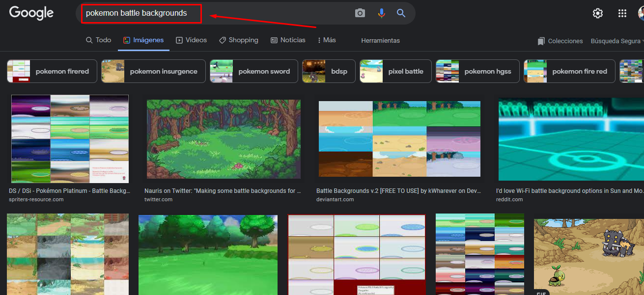Open the Nauris forest battle background thumbnail

(x=224, y=139)
